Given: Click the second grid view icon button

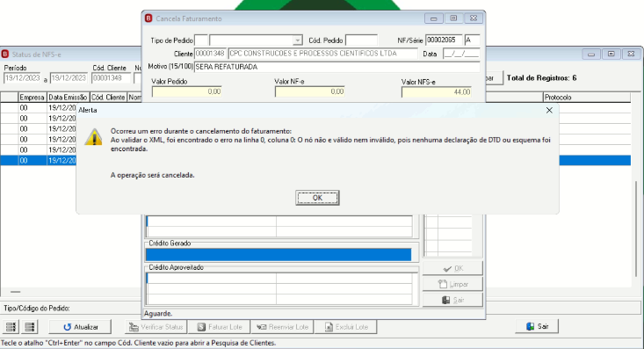Looking at the screenshot, I should coord(30,327).
